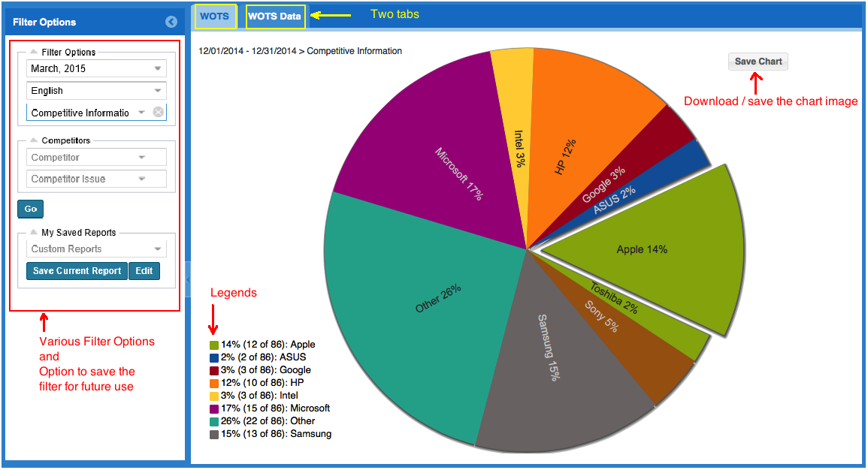Collapse the Competitors section
Screen dimensions: 868x470
coord(34,140)
